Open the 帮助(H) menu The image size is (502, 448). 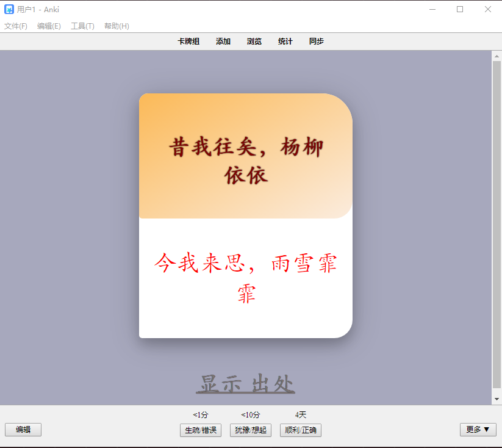[x=117, y=26]
